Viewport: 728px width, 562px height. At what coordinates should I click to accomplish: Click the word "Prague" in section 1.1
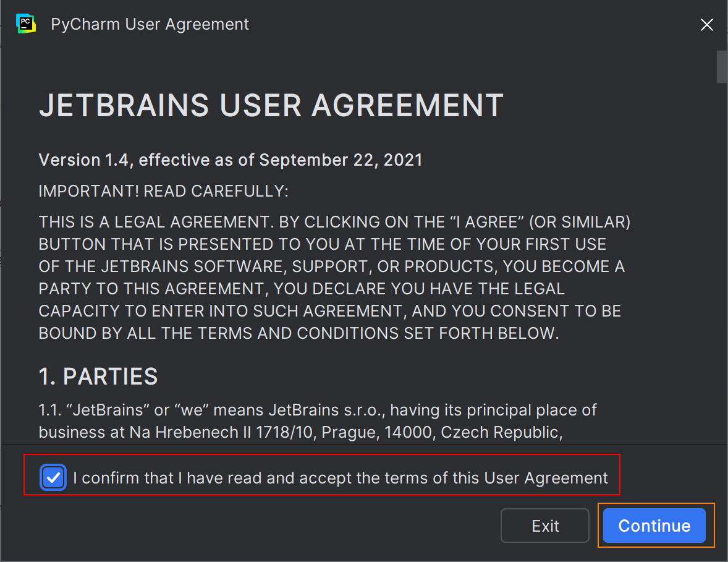pyautogui.click(x=350, y=432)
